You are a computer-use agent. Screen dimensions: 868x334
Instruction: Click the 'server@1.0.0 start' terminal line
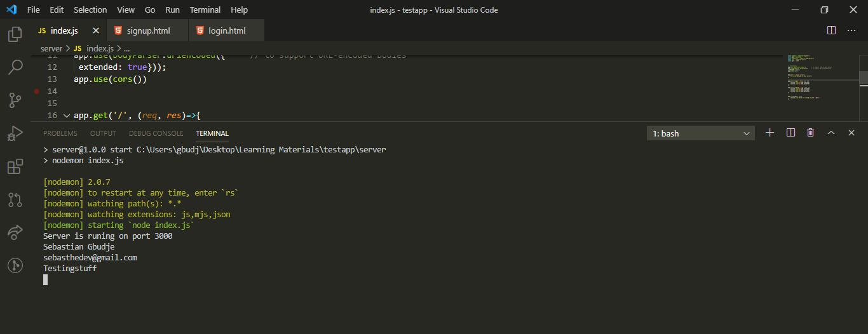pyautogui.click(x=215, y=150)
